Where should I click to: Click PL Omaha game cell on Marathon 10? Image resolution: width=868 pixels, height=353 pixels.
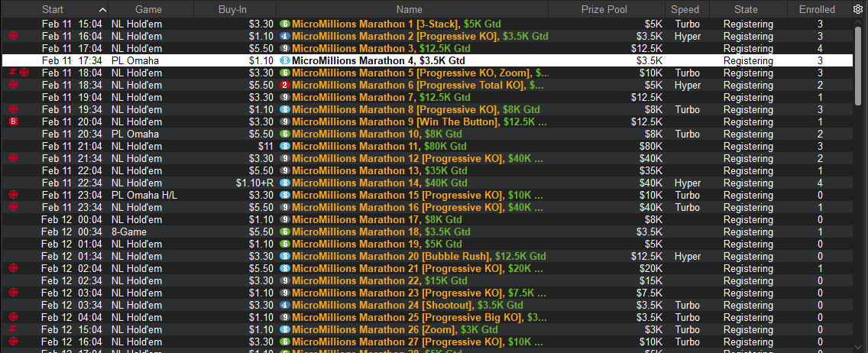pos(135,134)
